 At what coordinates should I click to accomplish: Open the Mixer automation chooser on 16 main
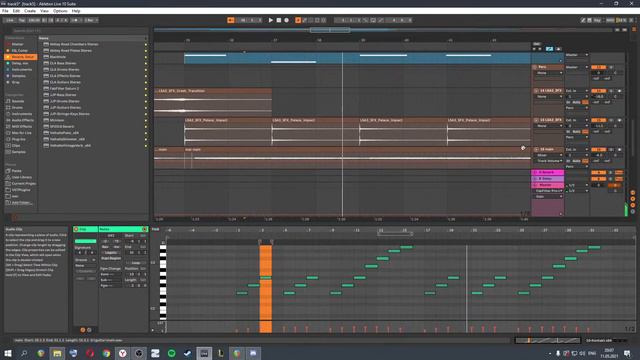[x=549, y=156]
